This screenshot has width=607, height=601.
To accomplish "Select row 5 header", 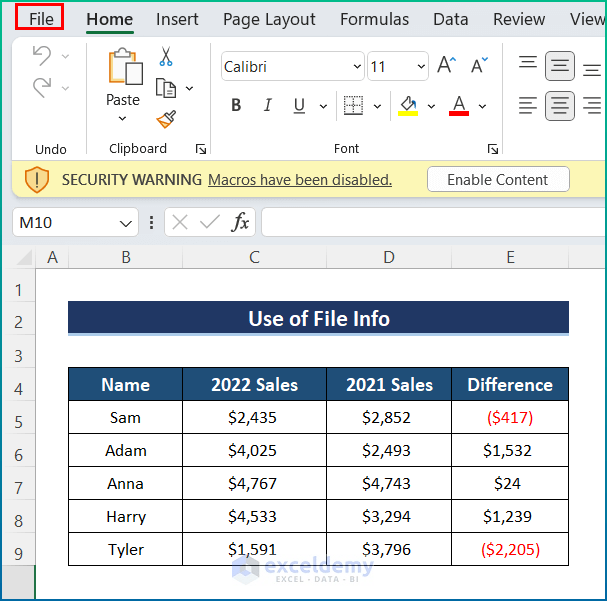I will (18, 421).
